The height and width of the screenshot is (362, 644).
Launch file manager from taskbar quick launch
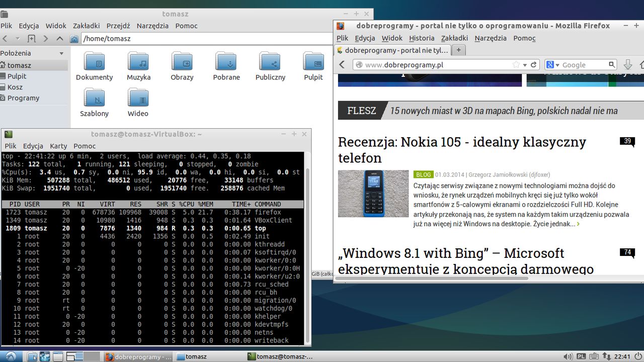[32, 356]
